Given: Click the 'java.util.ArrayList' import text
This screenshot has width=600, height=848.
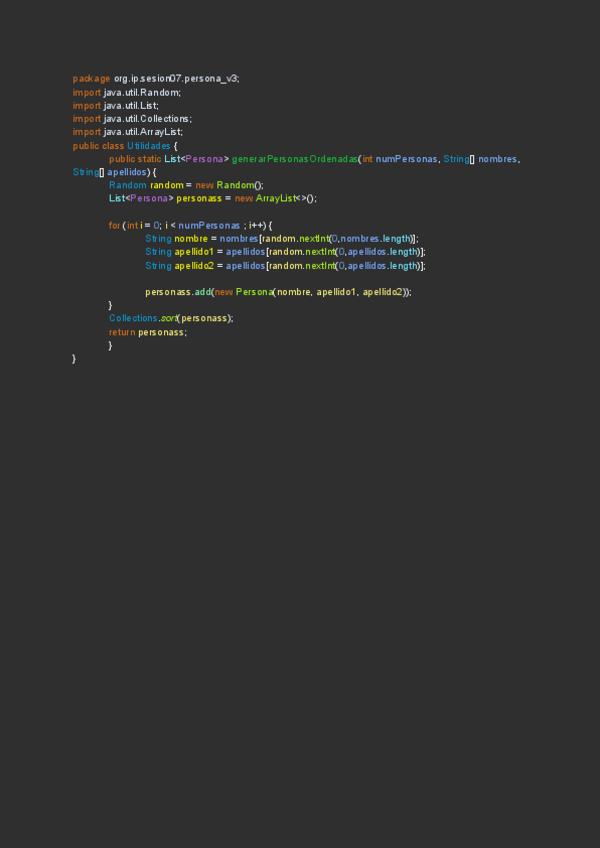Looking at the screenshot, I should 143,131.
